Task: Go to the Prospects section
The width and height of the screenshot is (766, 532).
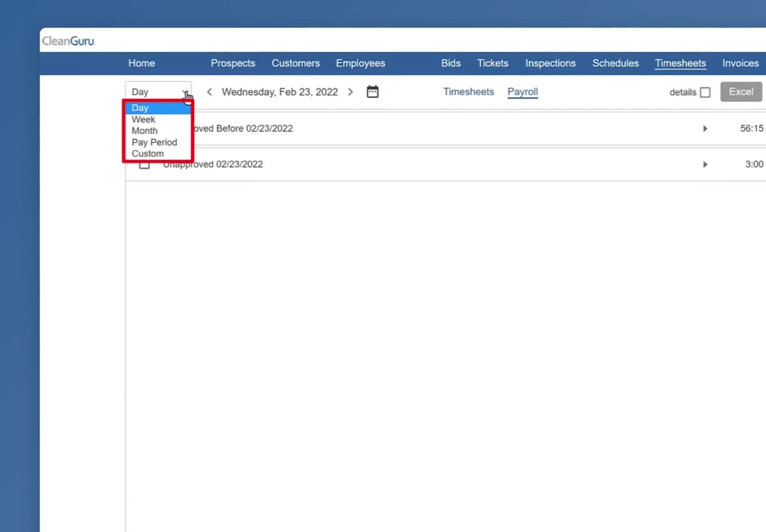Action: click(233, 63)
